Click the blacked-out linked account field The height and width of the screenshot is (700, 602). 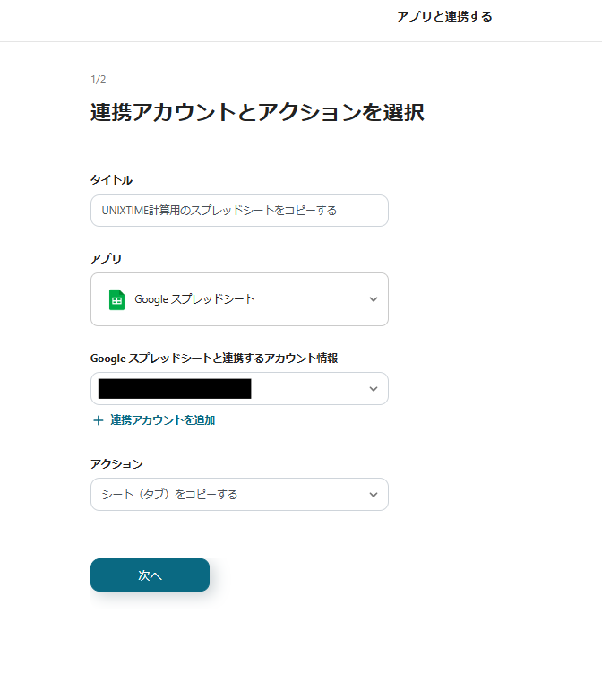[x=175, y=389]
